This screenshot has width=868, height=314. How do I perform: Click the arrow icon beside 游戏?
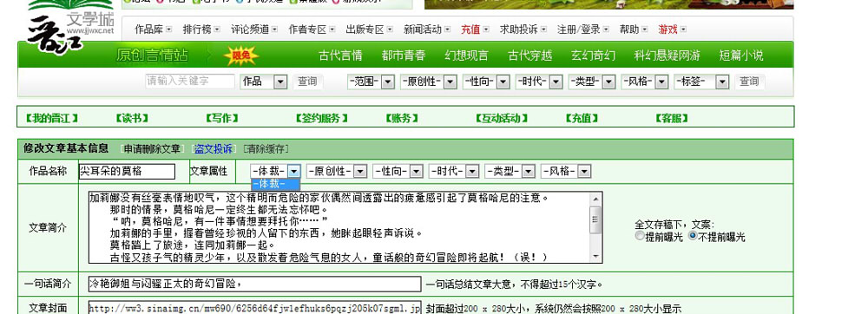coord(683,29)
